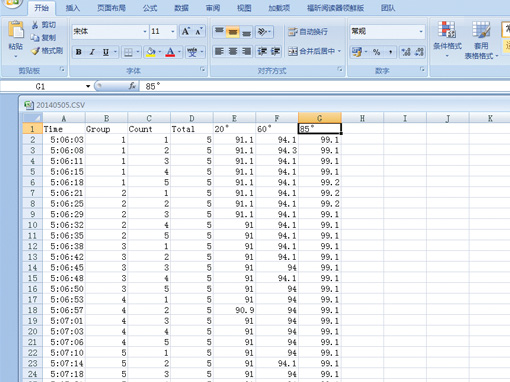
Task: Select the Format Painter brush icon
Action: pos(36,51)
